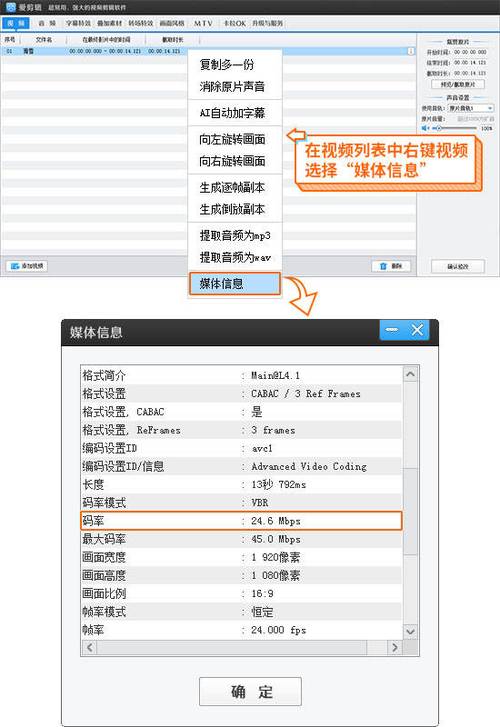The width and height of the screenshot is (500, 727).
Task: Open the 叠加素材 tab
Action: [109, 23]
